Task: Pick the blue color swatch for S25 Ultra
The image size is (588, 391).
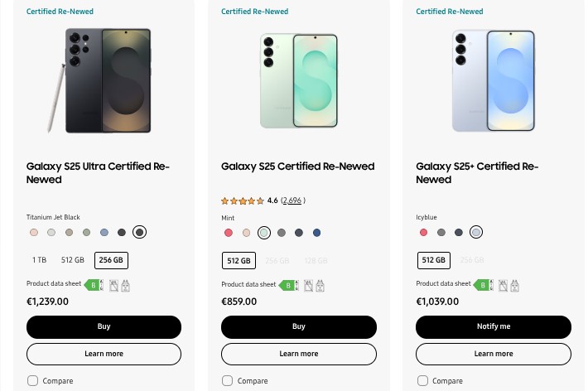Action: pos(104,233)
